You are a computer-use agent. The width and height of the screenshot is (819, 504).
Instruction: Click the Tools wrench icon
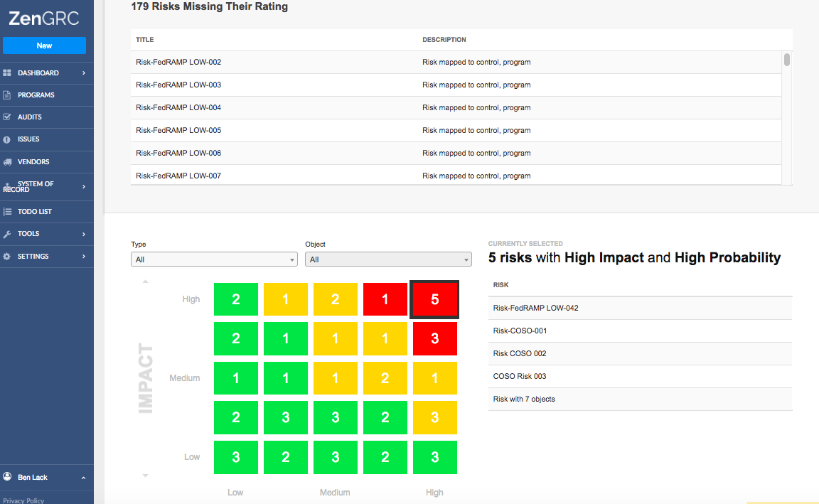(x=7, y=234)
